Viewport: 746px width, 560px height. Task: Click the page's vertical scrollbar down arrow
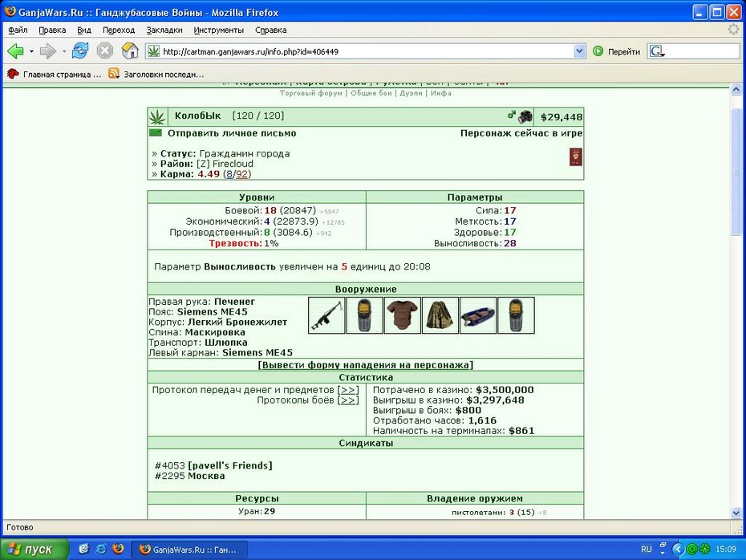coord(736,513)
